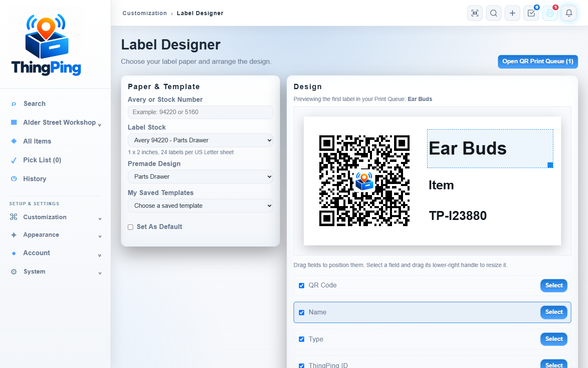Click the Search sidebar icon

click(14, 104)
